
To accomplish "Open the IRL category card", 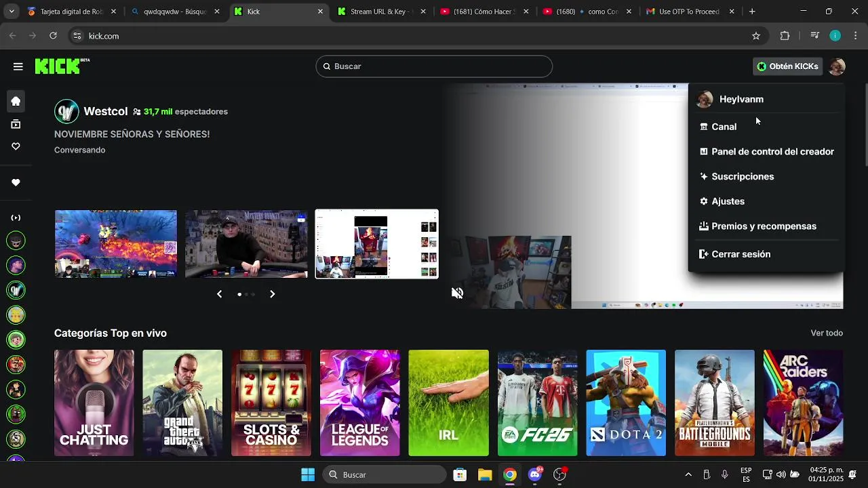I will (448, 403).
